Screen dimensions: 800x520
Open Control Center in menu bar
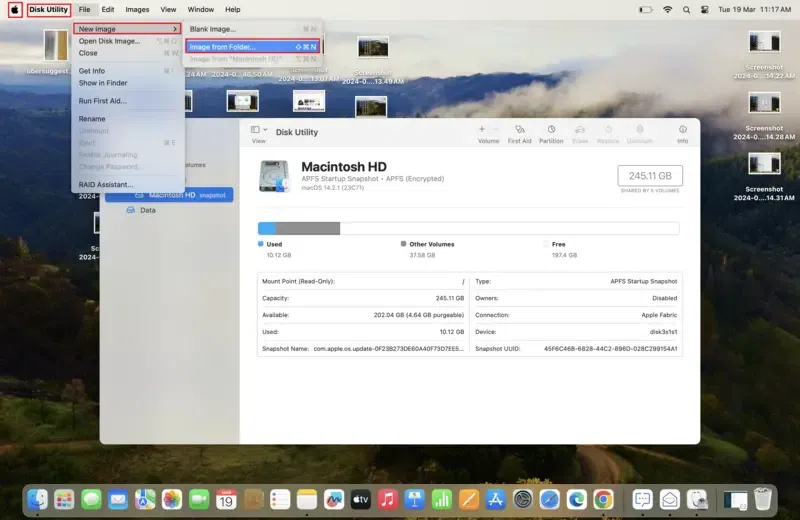coord(705,10)
